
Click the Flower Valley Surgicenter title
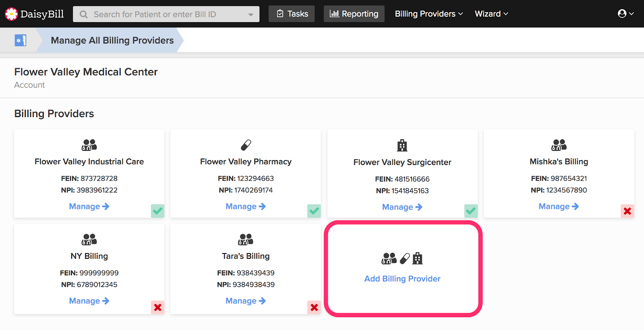tap(402, 163)
